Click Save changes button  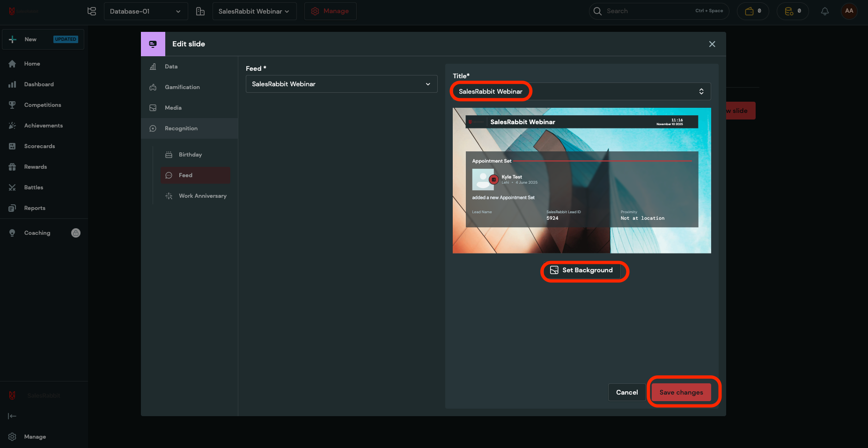click(681, 392)
